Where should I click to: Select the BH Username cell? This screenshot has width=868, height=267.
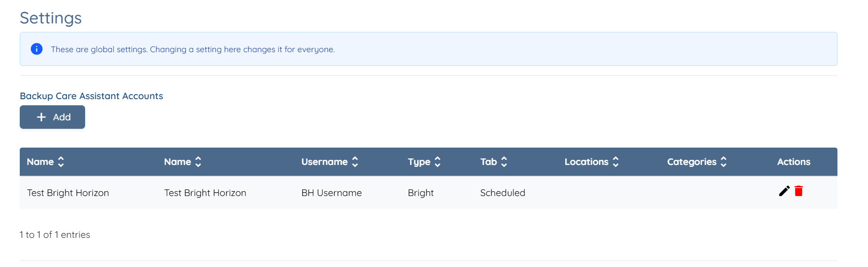tap(331, 193)
